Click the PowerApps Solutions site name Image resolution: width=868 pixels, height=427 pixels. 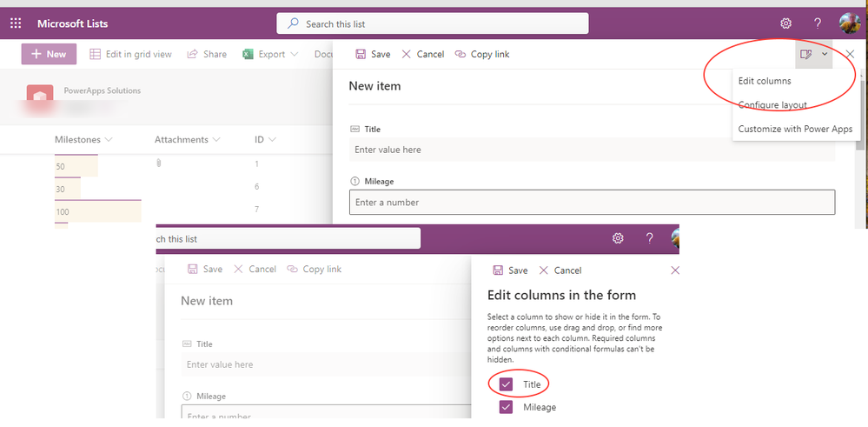point(103,90)
